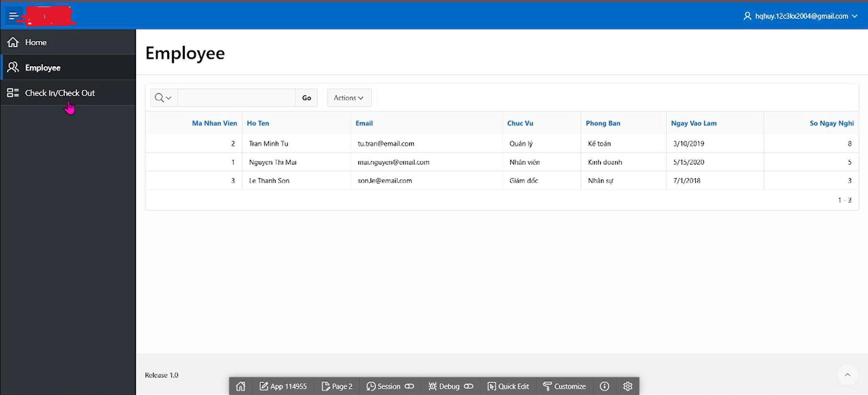Click the Phong Ban column header
The width and height of the screenshot is (868, 395).
coord(603,123)
